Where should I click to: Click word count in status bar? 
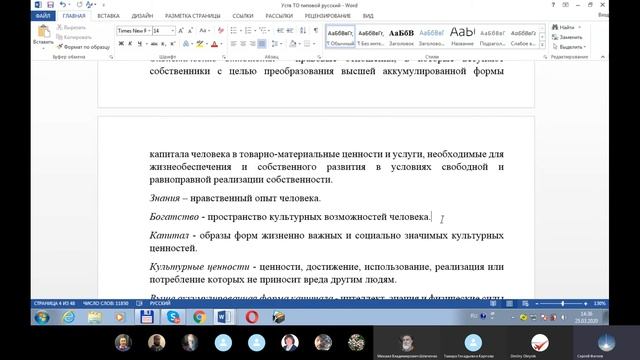[105, 303]
